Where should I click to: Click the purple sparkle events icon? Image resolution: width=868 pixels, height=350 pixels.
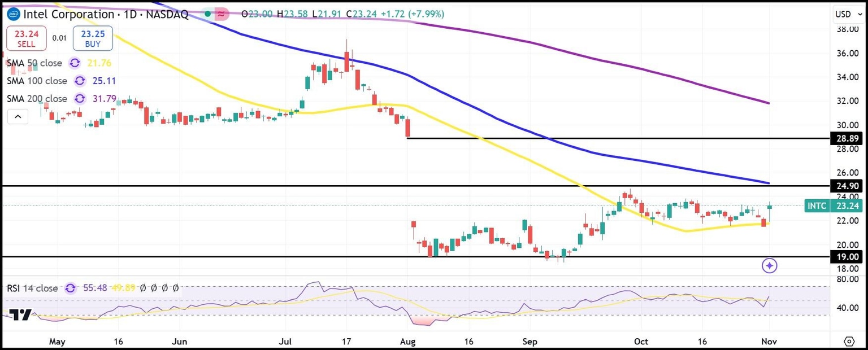(769, 265)
